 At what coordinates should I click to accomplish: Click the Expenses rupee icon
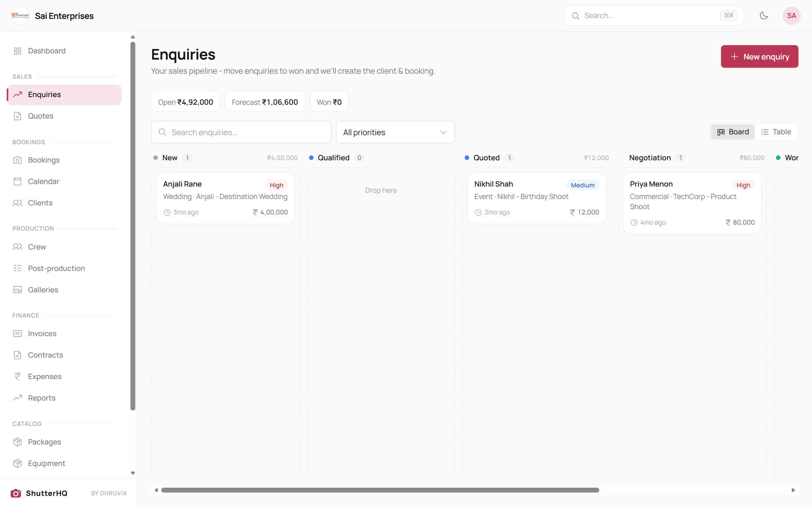tap(17, 376)
